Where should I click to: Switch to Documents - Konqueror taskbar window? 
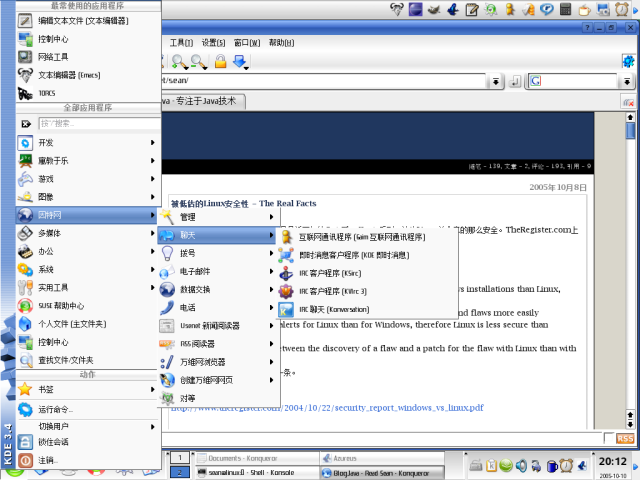(257, 458)
